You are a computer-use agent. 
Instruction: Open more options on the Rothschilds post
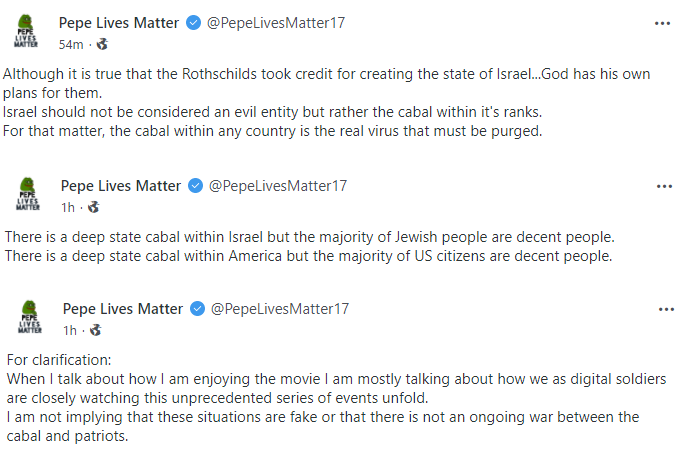tap(662, 22)
